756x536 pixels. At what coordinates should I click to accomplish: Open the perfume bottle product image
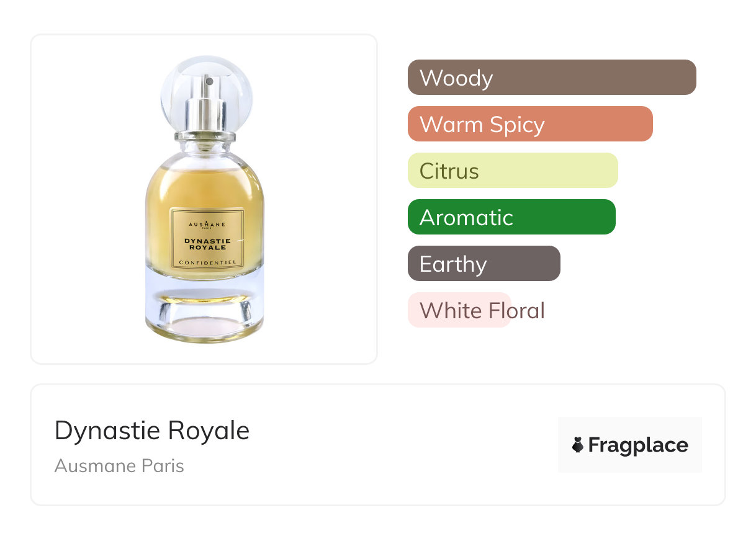(204, 199)
